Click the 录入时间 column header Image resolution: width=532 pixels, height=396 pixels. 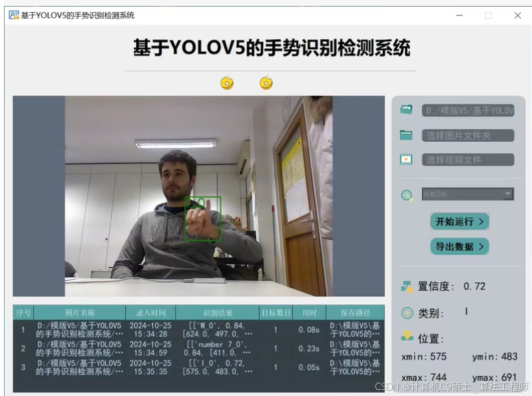[x=150, y=313]
